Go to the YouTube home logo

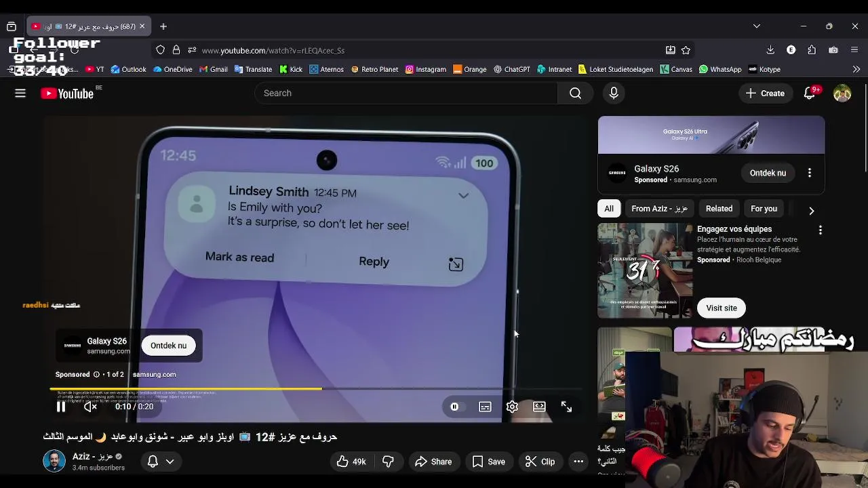click(x=66, y=94)
